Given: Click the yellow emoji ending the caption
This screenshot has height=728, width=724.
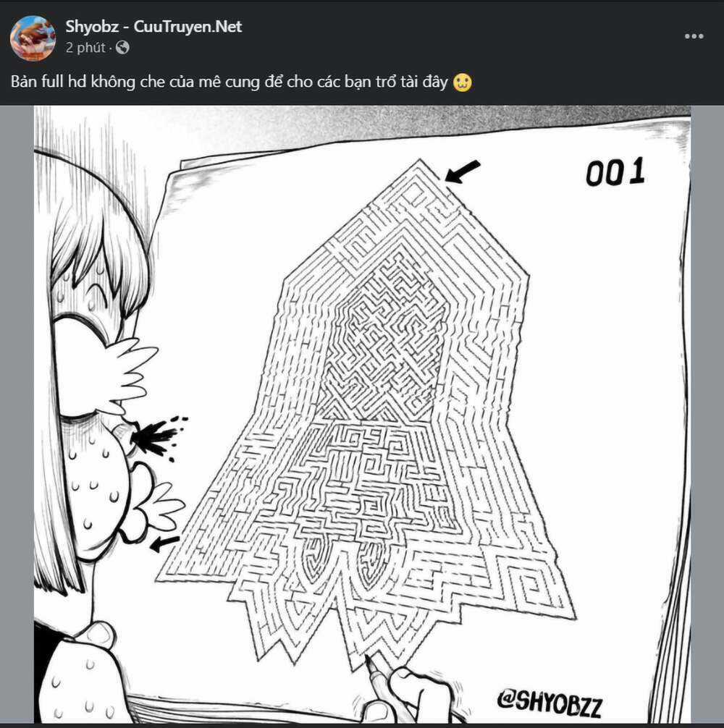Looking at the screenshot, I should point(462,82).
